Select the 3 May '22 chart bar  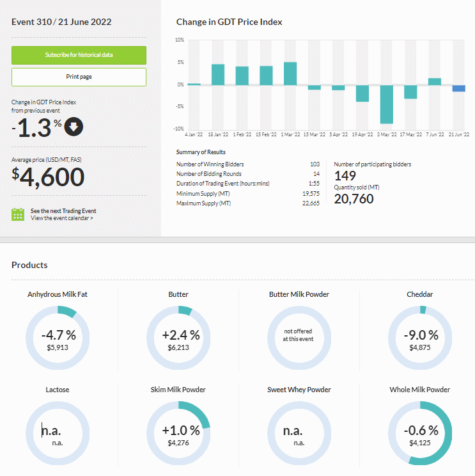tap(386, 104)
